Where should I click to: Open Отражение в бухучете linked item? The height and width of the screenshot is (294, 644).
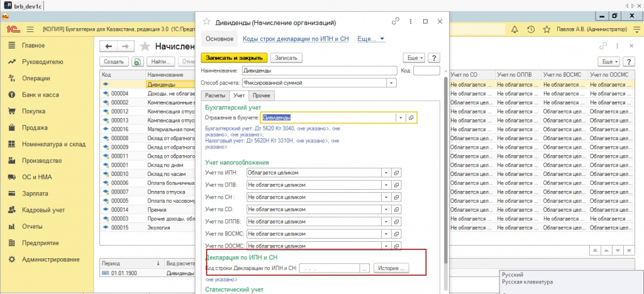pos(411,117)
